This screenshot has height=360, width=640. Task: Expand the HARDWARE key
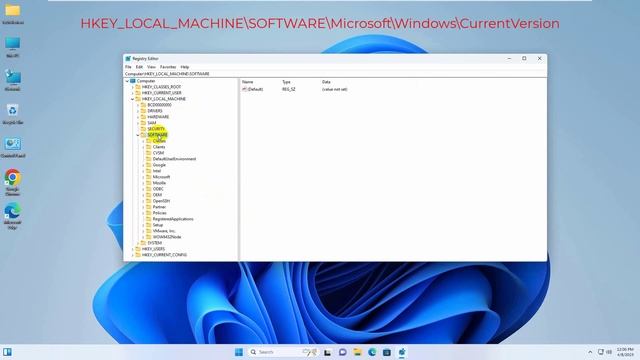[x=138, y=117]
